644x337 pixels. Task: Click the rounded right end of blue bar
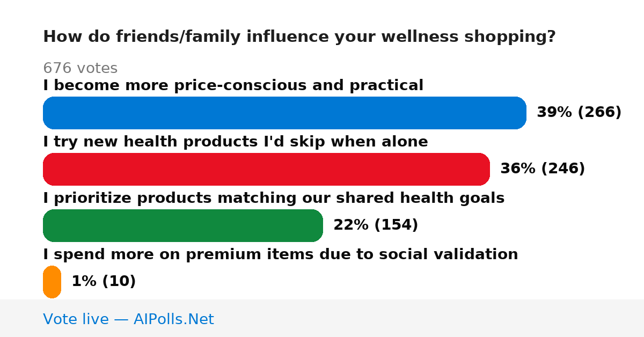[x=518, y=113]
